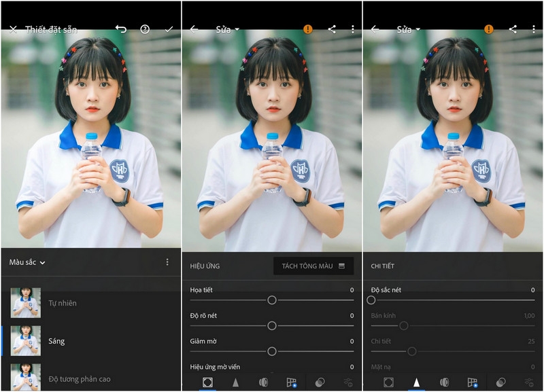The image size is (544, 392).
Task: Open help via the question mark icon
Action: point(145,29)
